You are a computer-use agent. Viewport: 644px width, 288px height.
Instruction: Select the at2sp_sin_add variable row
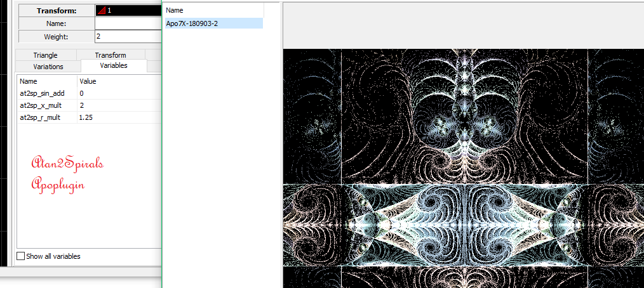click(89, 93)
